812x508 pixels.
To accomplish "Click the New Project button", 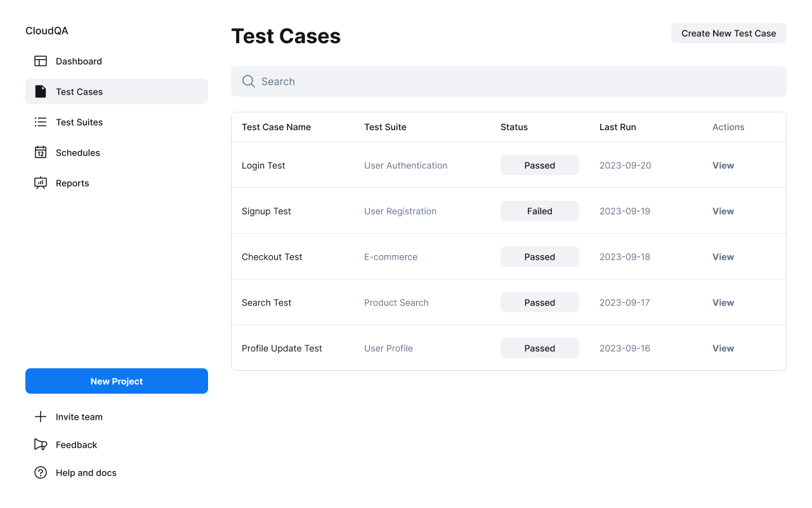I will click(117, 381).
